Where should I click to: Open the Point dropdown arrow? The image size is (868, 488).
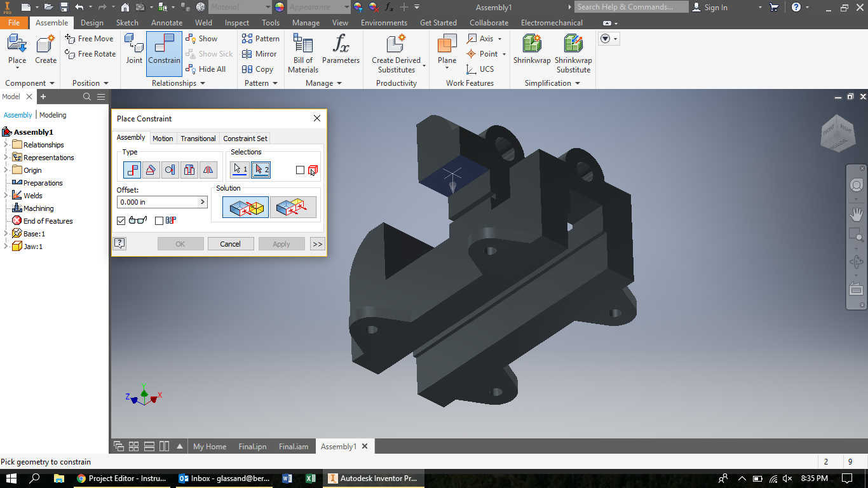coord(504,54)
